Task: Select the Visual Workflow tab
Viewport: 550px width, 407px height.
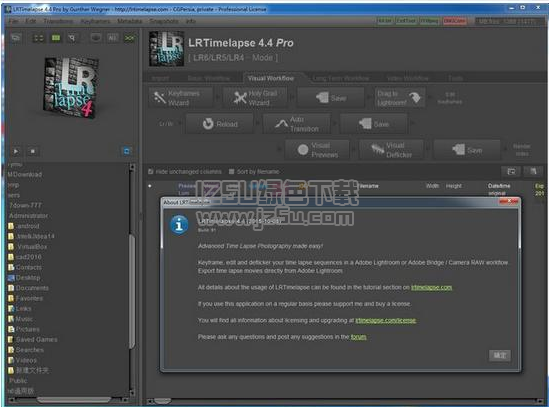Action: [x=270, y=78]
